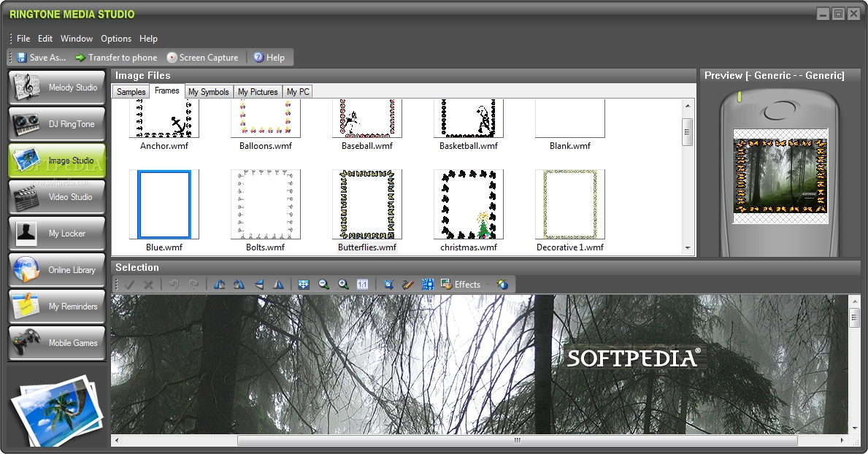Flip the image horizontally (mirror)

(x=278, y=285)
